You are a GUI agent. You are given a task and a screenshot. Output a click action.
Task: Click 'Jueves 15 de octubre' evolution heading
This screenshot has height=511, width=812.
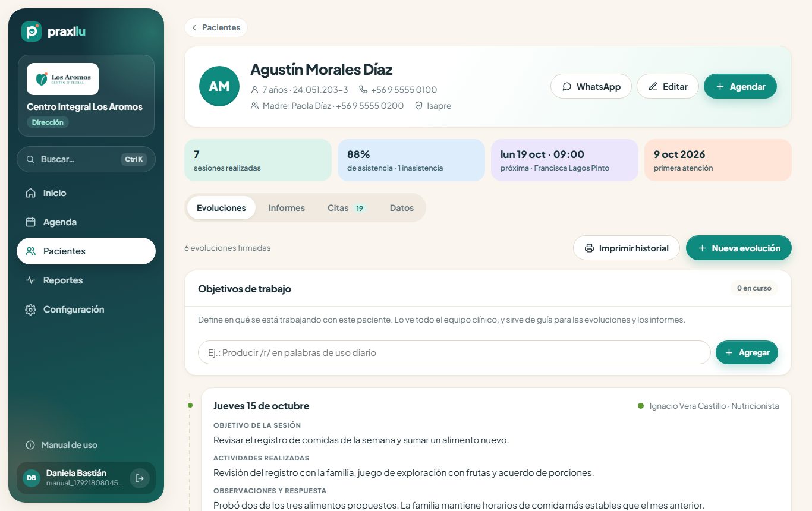click(x=261, y=406)
